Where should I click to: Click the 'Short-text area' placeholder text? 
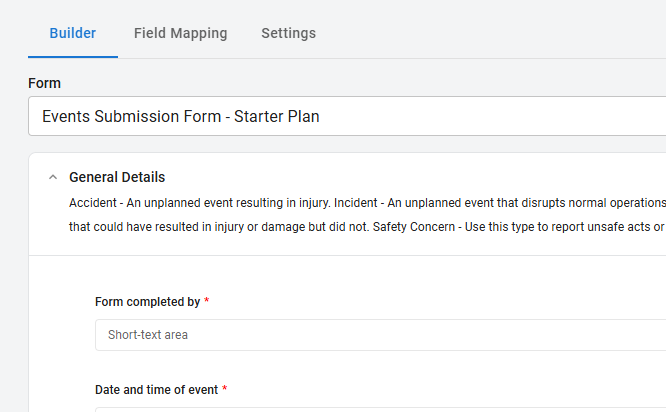coord(148,335)
